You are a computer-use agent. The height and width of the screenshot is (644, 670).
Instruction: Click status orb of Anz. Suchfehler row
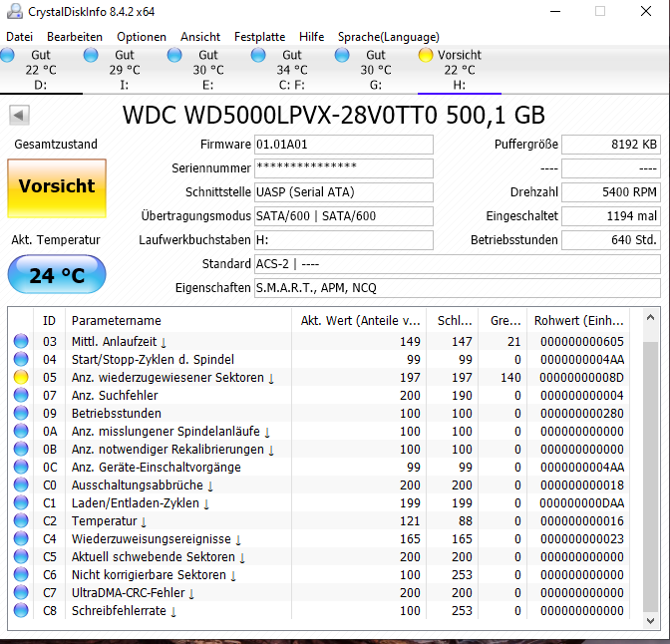(x=21, y=395)
